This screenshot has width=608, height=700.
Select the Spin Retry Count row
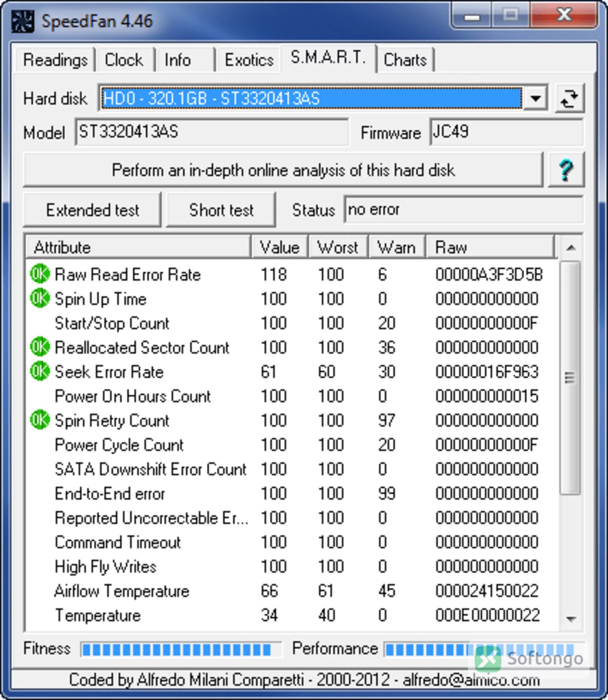coord(292,420)
